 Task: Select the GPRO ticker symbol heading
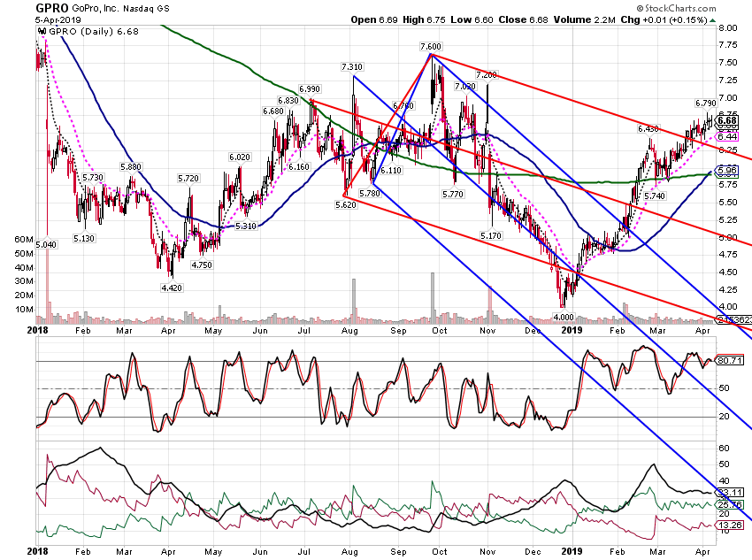pos(53,8)
